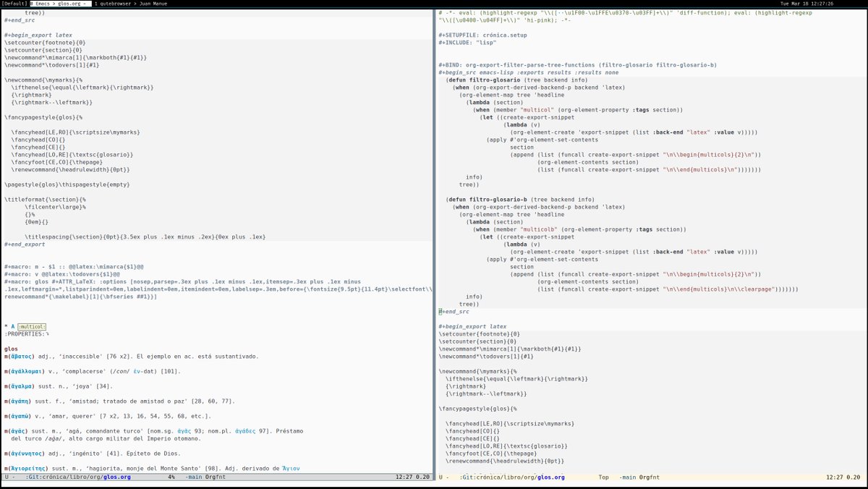The image size is (868, 489).
Task: Click the 'Top' position indicator in right mode line
Action: [x=603, y=477]
